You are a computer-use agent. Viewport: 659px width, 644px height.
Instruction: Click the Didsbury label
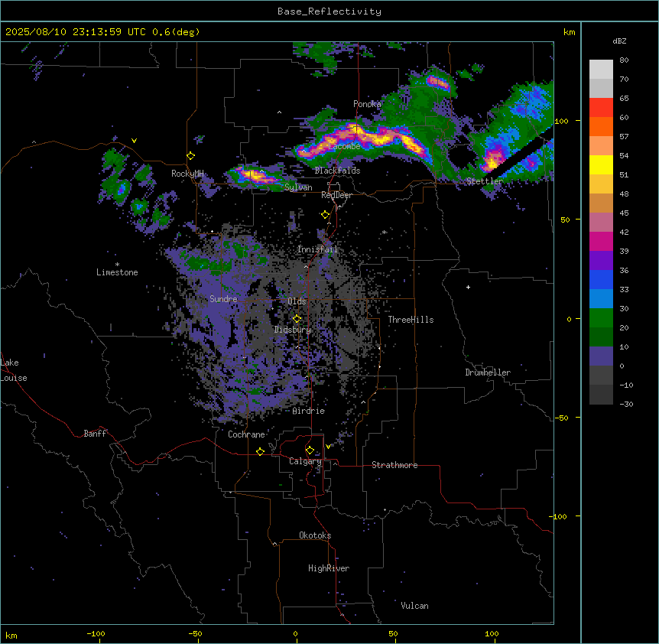[293, 330]
